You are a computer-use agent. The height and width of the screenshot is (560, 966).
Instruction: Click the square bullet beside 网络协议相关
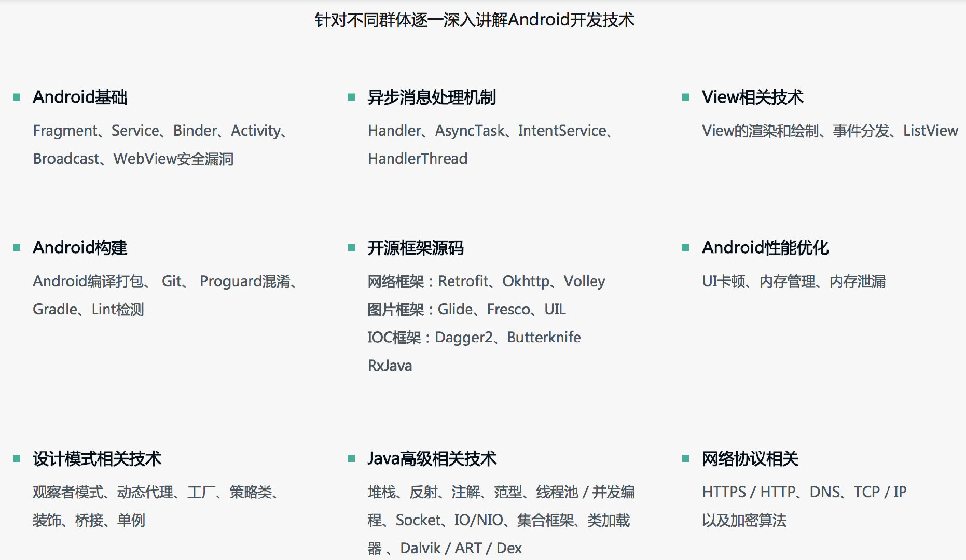click(686, 457)
